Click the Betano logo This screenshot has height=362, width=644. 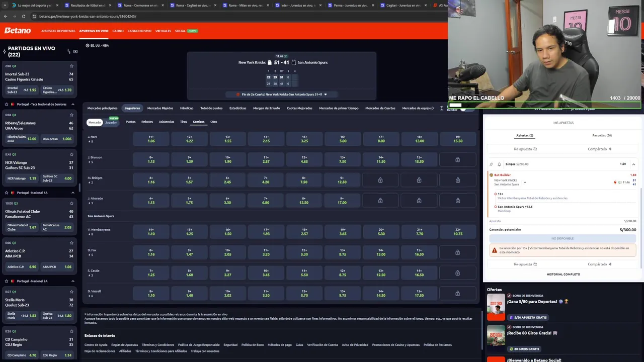[18, 31]
